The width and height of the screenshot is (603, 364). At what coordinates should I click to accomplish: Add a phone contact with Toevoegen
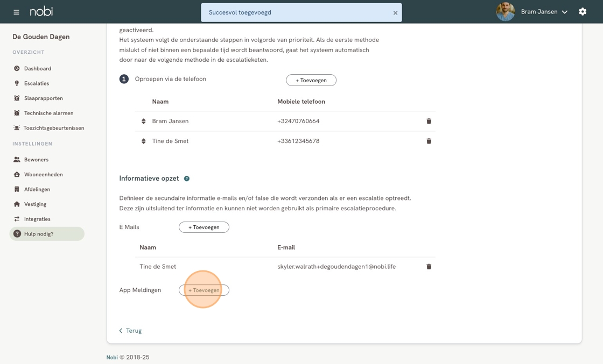pos(311,80)
